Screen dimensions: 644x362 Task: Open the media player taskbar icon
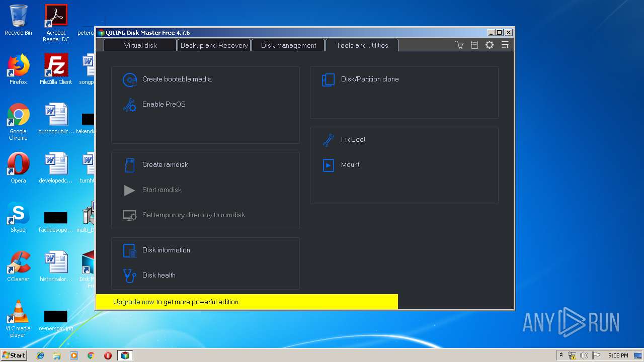click(74, 355)
